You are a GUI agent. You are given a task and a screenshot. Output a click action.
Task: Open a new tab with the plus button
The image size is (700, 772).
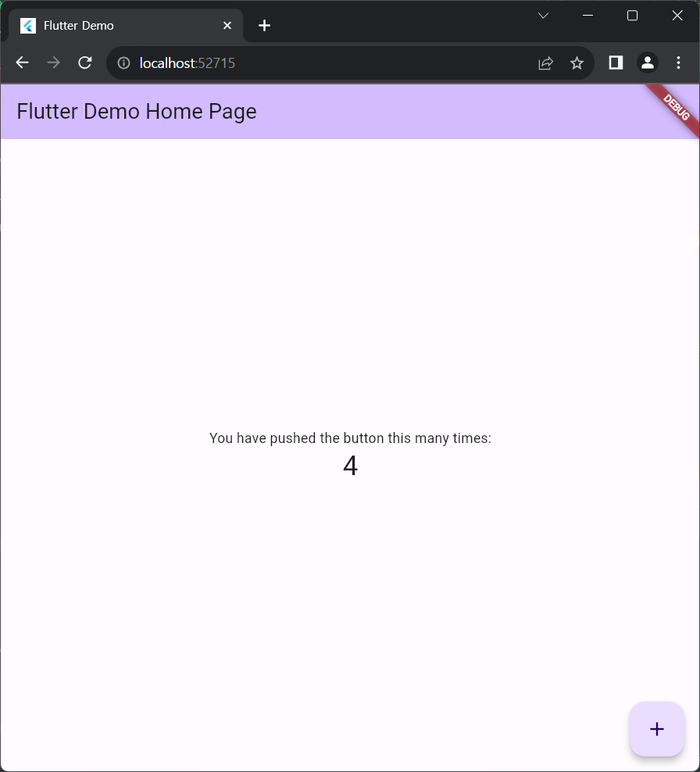(264, 26)
